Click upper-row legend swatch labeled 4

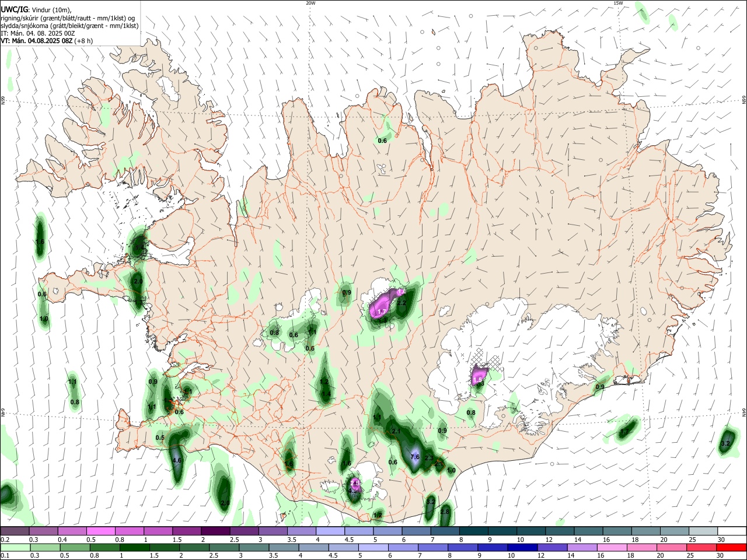(x=330, y=531)
